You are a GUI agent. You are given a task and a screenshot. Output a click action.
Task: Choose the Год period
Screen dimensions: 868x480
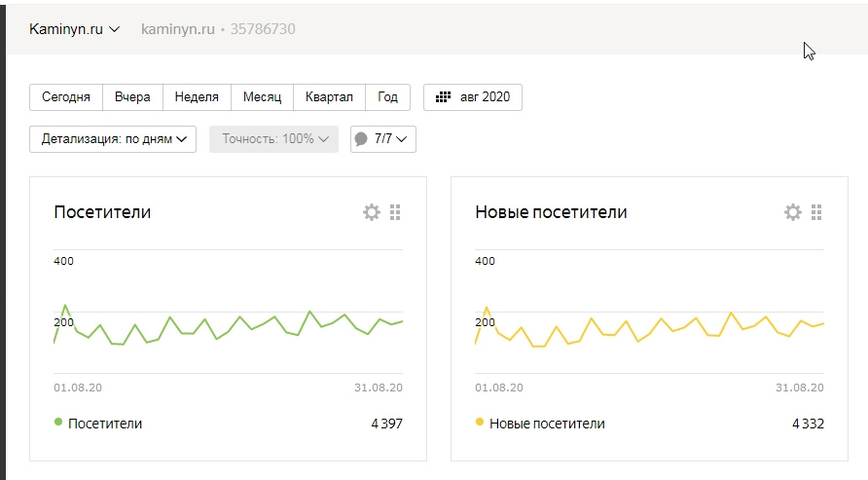(x=387, y=97)
